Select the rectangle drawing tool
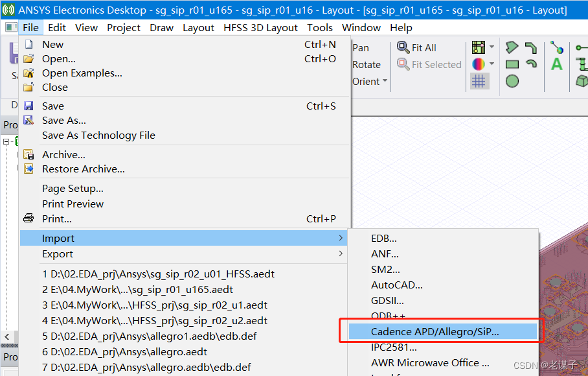This screenshot has width=588, height=376. coord(512,64)
